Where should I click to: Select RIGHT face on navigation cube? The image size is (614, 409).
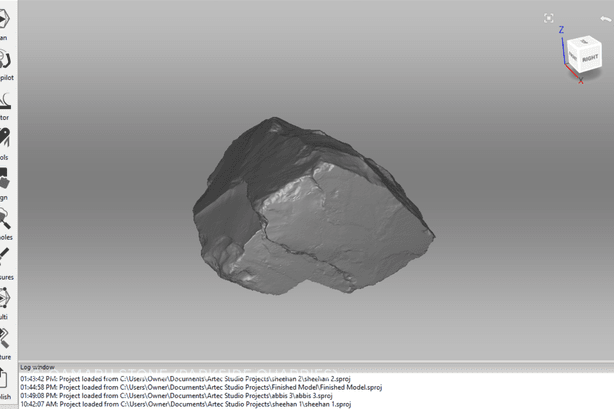[x=590, y=60]
